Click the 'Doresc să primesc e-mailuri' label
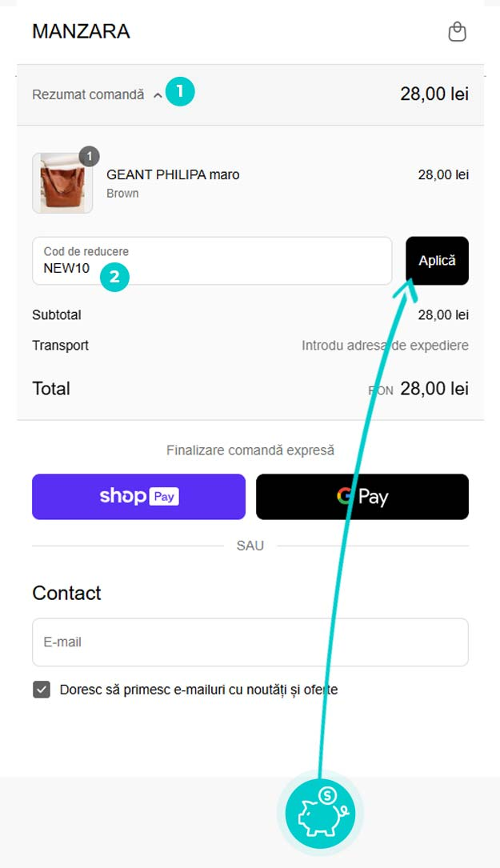Image resolution: width=500 pixels, height=868 pixels. tap(198, 690)
